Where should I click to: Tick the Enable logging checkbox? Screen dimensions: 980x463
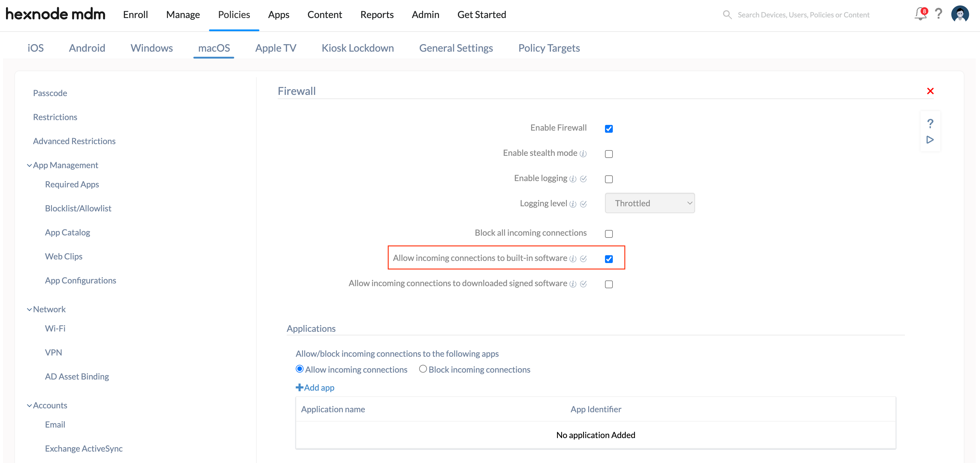[x=609, y=179]
